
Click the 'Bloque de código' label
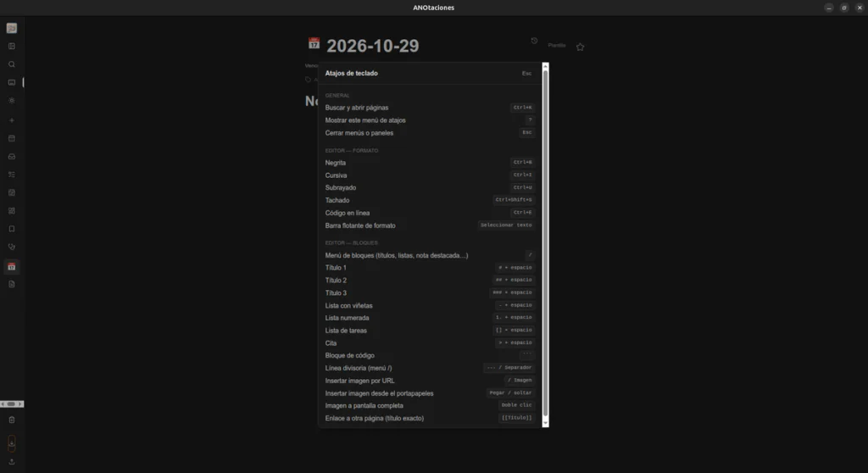coord(350,355)
